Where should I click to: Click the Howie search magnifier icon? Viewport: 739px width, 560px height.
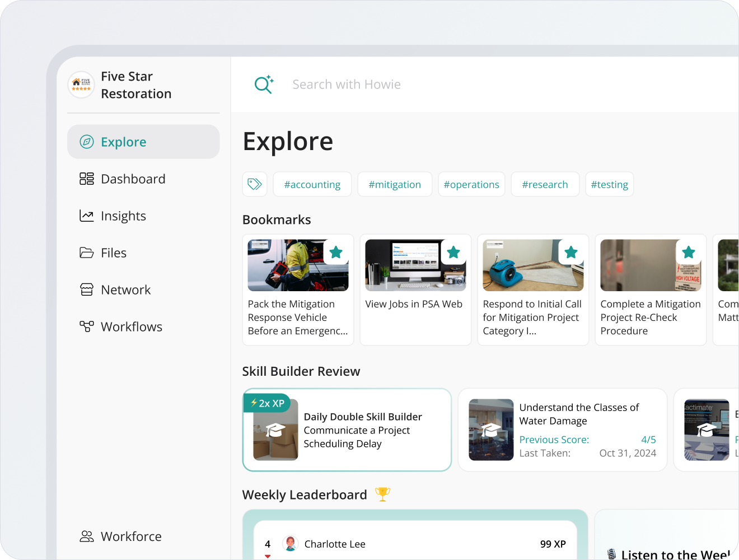(263, 85)
